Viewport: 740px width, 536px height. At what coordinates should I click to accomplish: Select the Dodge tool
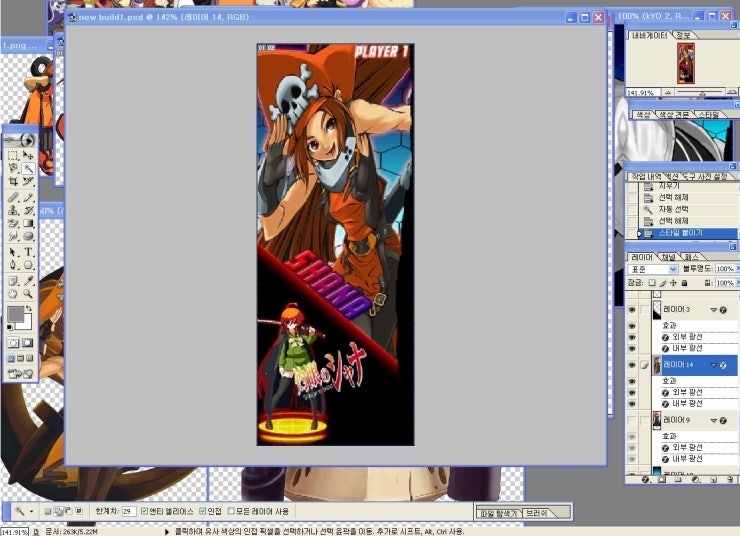(28, 236)
